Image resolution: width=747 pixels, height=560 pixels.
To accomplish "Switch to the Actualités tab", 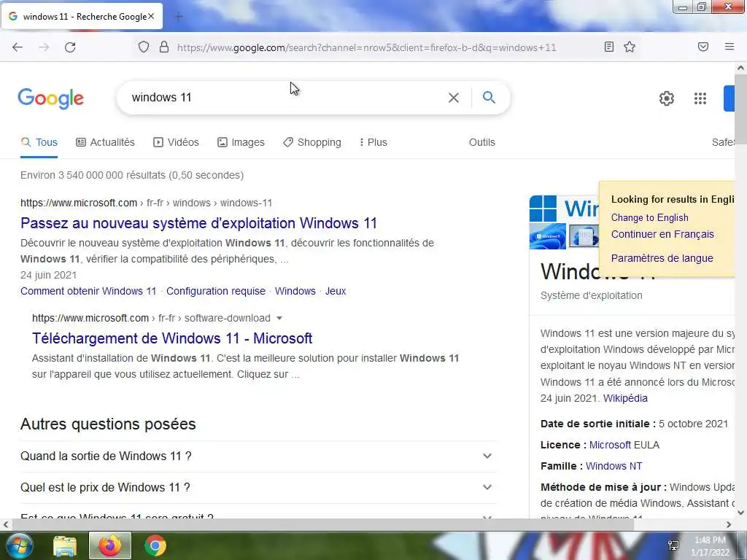I will pos(105,142).
